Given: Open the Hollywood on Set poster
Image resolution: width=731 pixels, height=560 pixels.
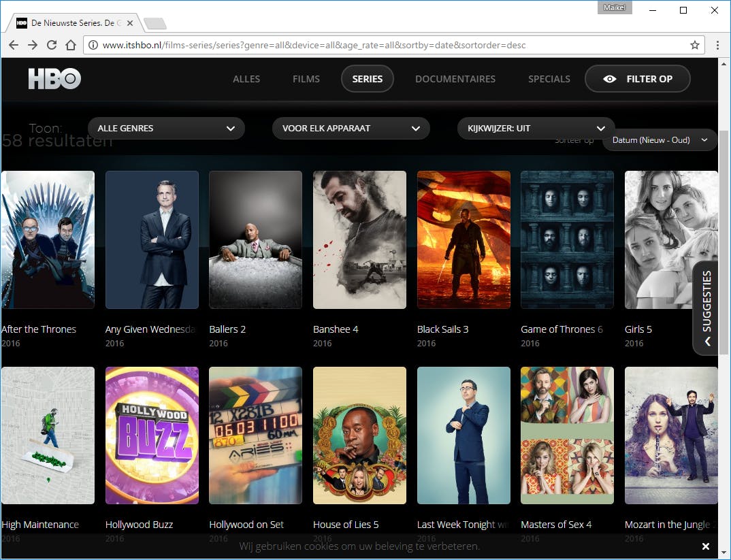Looking at the screenshot, I should point(255,435).
